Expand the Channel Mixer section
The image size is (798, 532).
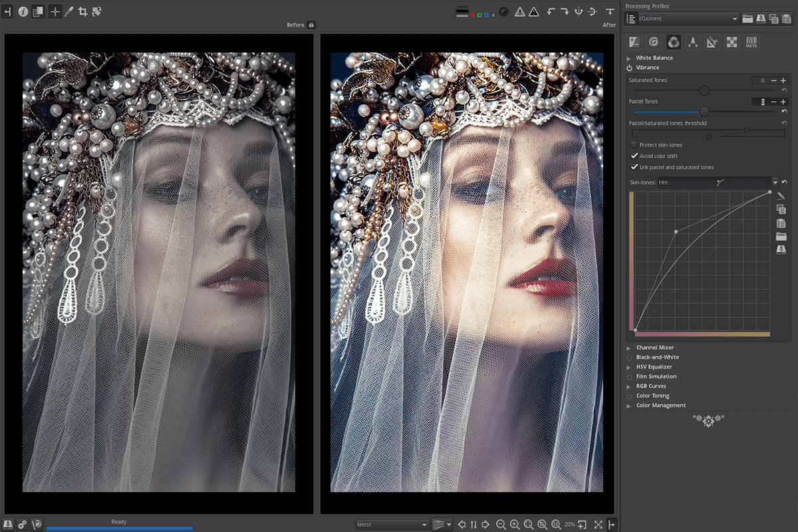[654, 347]
